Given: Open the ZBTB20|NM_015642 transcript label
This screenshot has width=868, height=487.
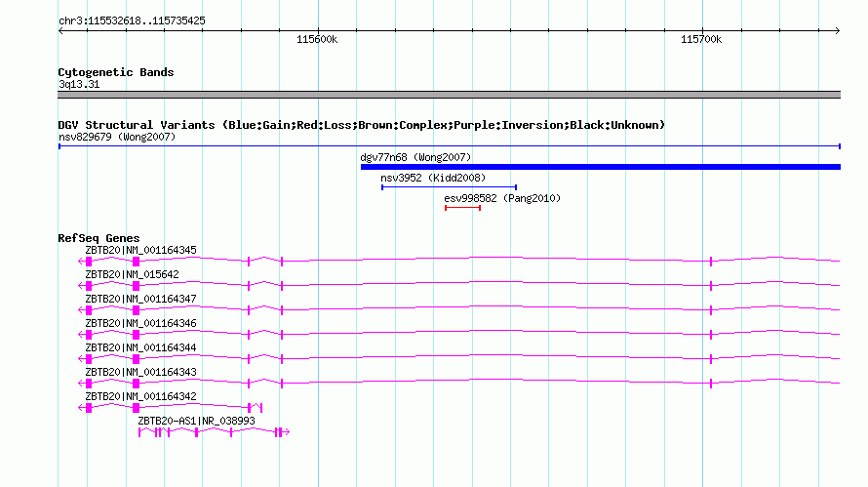Looking at the screenshot, I should click(x=132, y=274).
